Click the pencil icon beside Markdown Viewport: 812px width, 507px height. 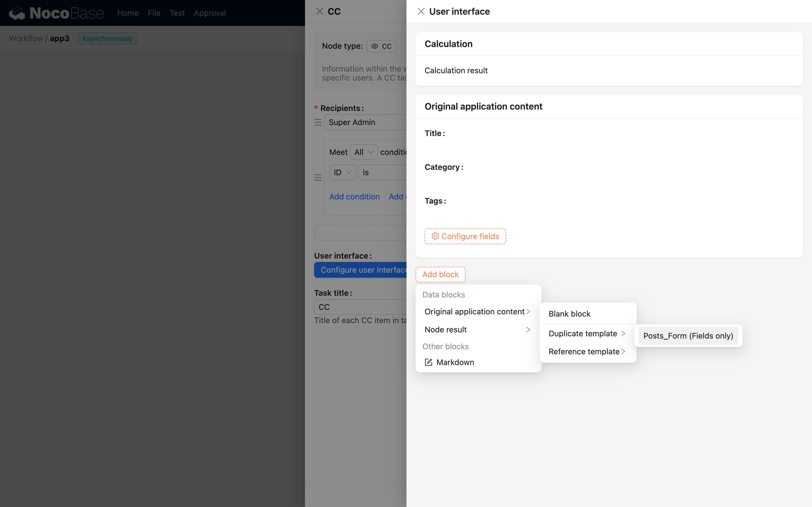[428, 362]
